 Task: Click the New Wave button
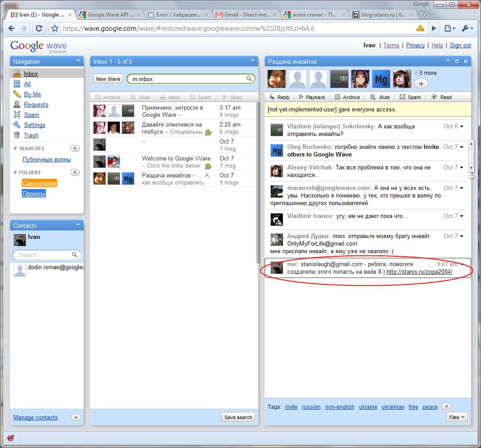point(108,79)
